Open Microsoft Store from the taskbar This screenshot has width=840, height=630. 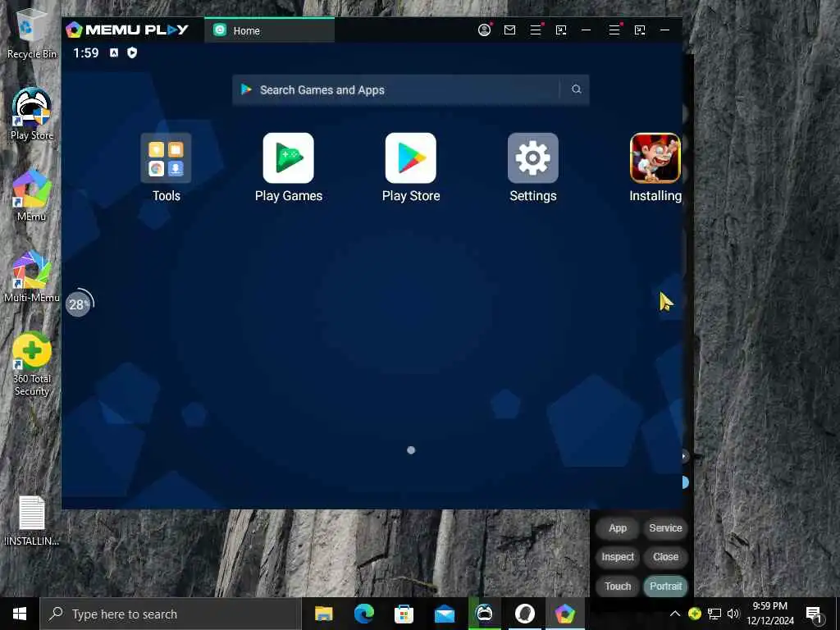pyautogui.click(x=404, y=614)
